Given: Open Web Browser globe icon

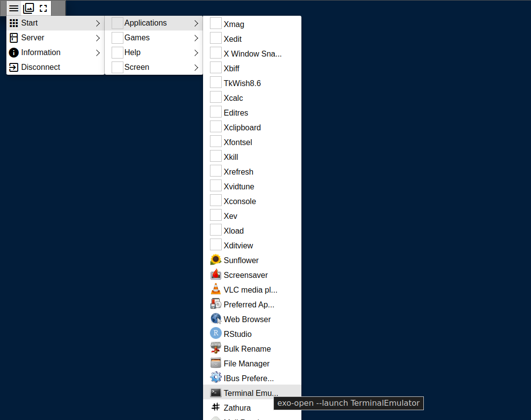Looking at the screenshot, I should [x=215, y=319].
